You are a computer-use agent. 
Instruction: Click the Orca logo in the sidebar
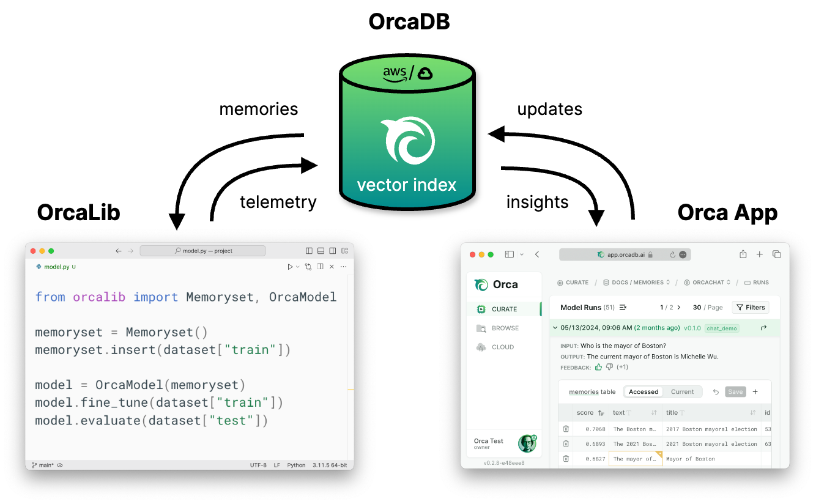pos(496,284)
